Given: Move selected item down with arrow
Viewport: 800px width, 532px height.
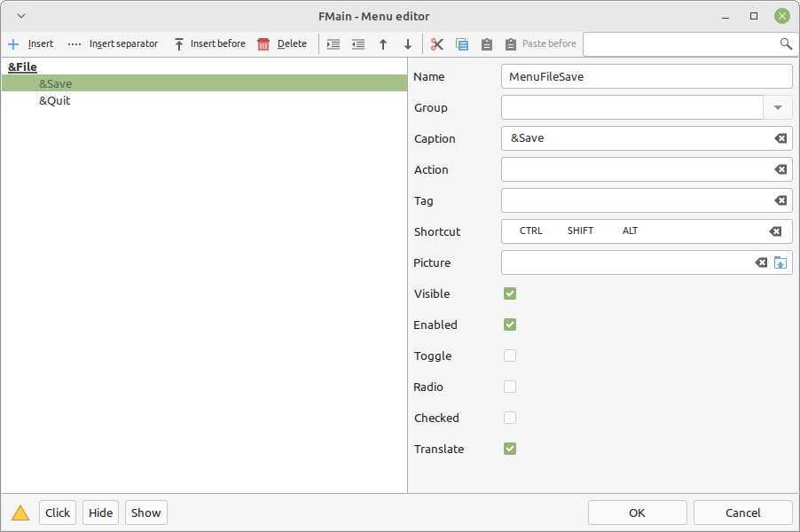Looking at the screenshot, I should (408, 43).
